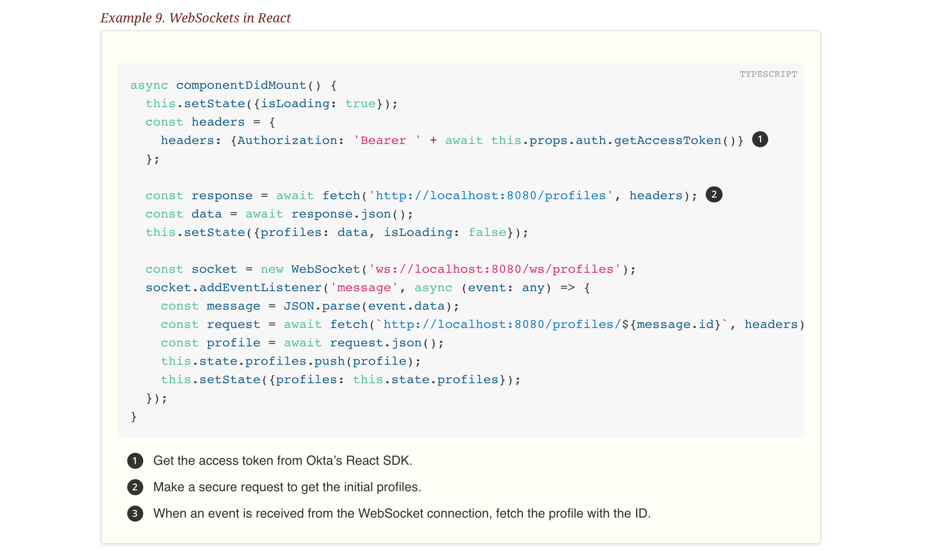
Task: Click the "Example 9. WebSockets in React" title
Action: [196, 18]
